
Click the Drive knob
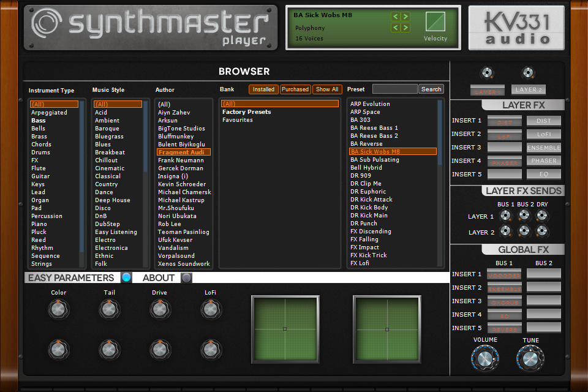pyautogui.click(x=160, y=309)
